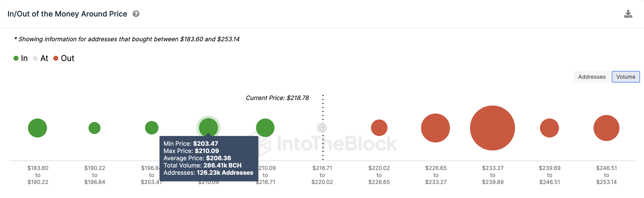Select the green bubble for $210.09 to $216.71

[x=265, y=128]
